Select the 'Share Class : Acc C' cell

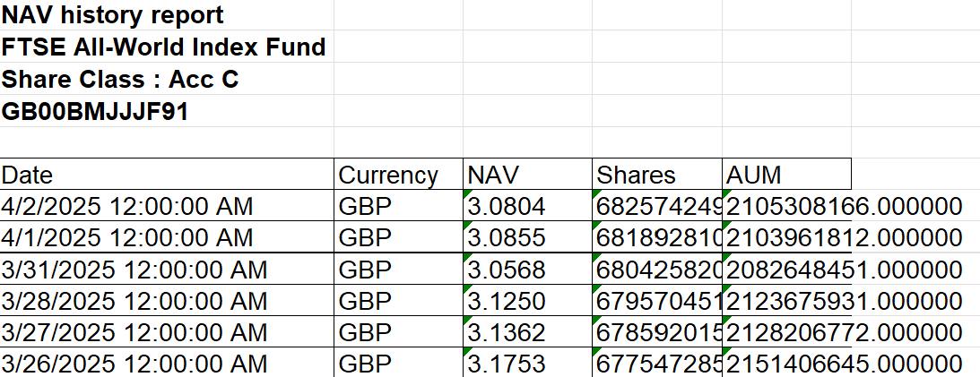click(x=167, y=80)
